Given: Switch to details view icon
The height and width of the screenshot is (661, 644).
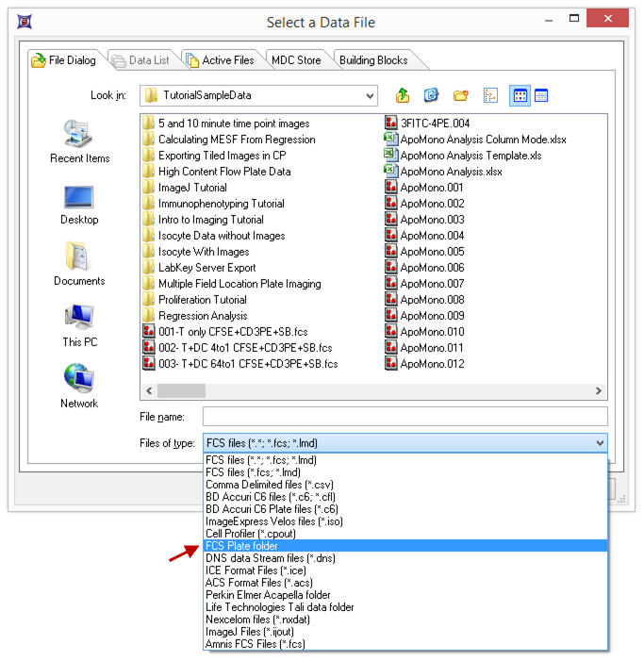Looking at the screenshot, I should pos(541,95).
